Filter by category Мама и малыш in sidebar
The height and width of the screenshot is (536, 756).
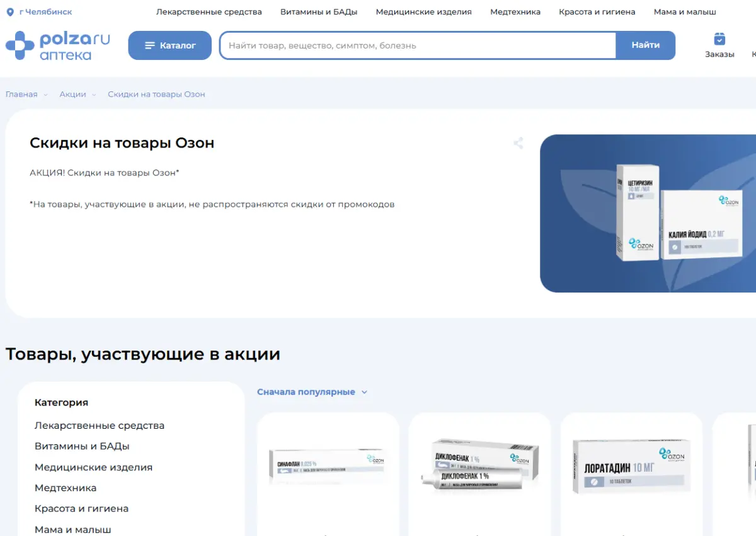(73, 530)
